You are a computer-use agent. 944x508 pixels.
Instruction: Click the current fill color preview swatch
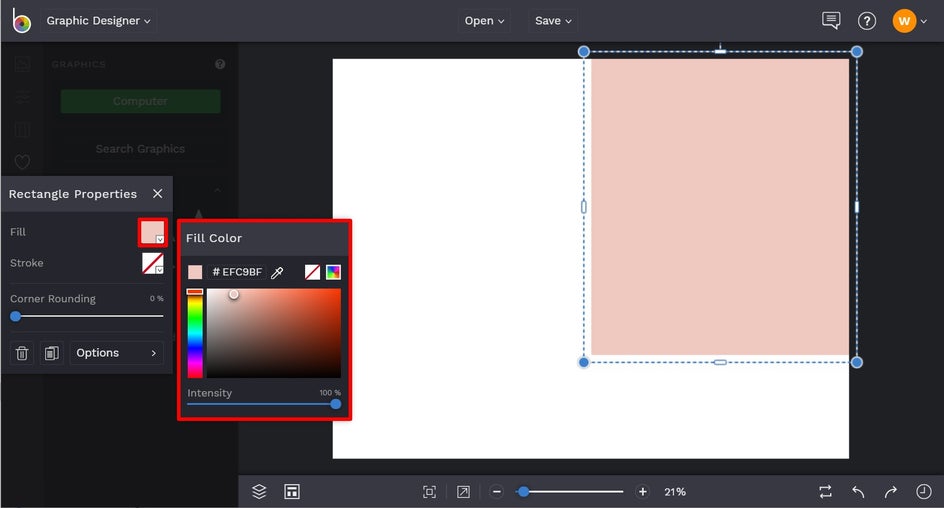(x=195, y=272)
